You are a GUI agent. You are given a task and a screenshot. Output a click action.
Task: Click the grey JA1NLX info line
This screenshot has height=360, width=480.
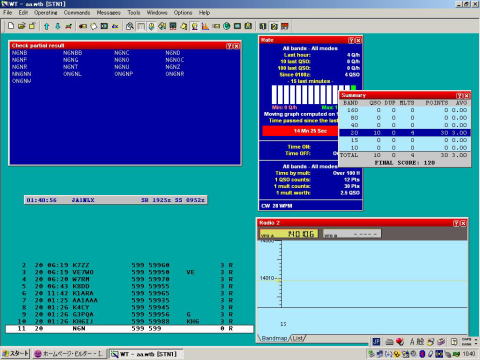115,200
